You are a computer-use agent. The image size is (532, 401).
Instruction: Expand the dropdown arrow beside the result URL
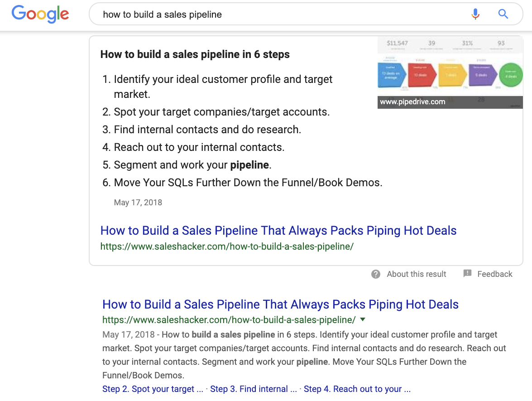coord(362,319)
